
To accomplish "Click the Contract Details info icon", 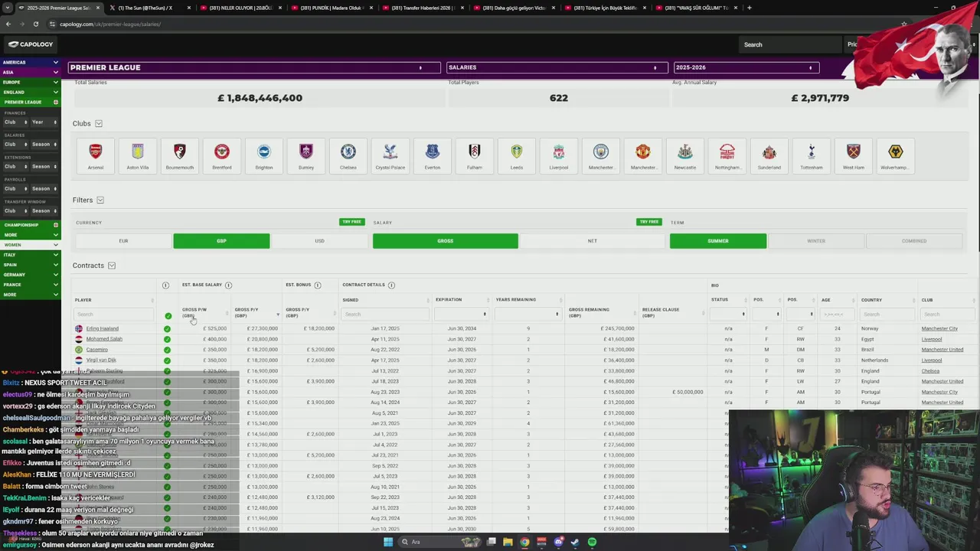I will [391, 285].
